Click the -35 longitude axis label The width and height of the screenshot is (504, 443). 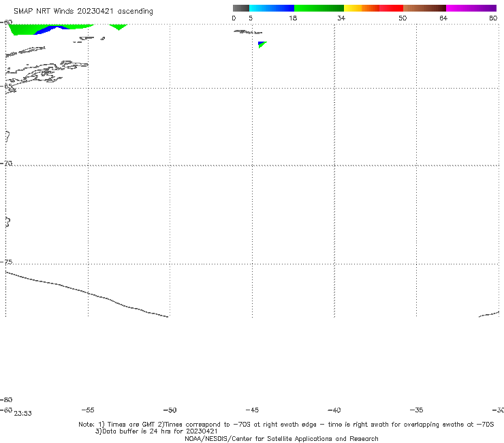417,410
